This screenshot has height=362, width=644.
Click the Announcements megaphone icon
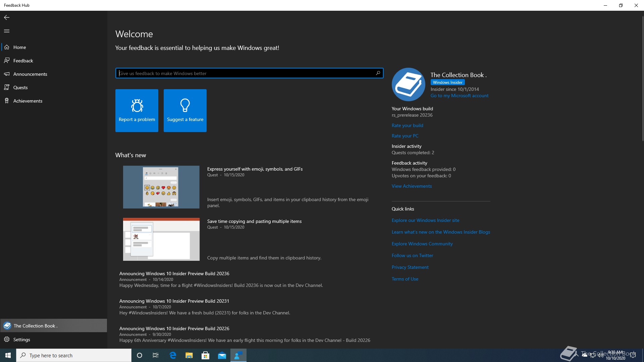tap(7, 74)
